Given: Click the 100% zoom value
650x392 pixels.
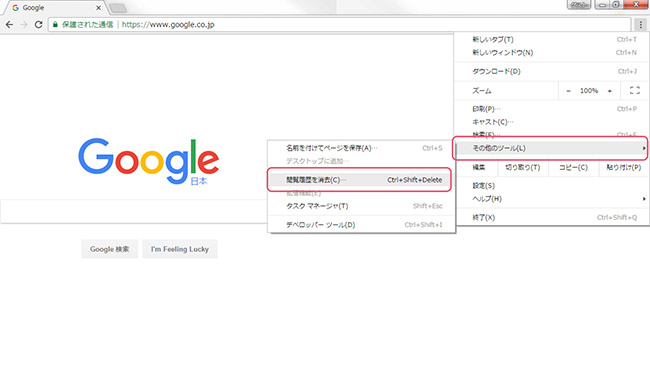Looking at the screenshot, I should coord(589,91).
